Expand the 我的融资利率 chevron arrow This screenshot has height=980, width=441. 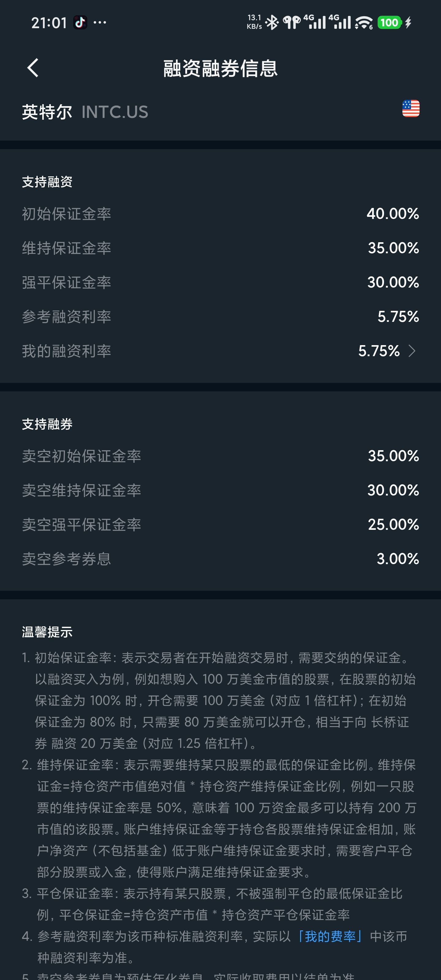click(x=412, y=351)
